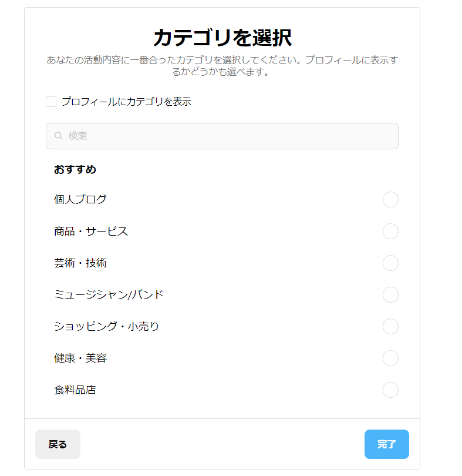Select the 個人ブログ radio button
The image size is (462, 476).
(x=390, y=200)
